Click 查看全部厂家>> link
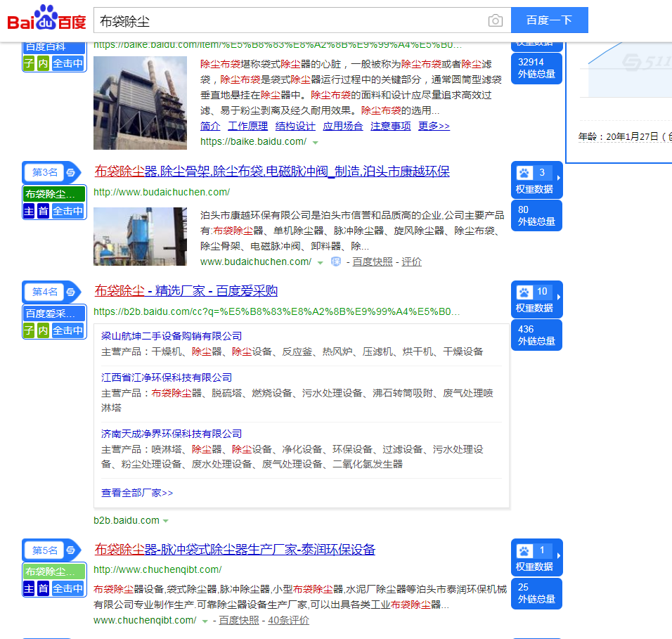Image resolution: width=672 pixels, height=639 pixels. (137, 493)
